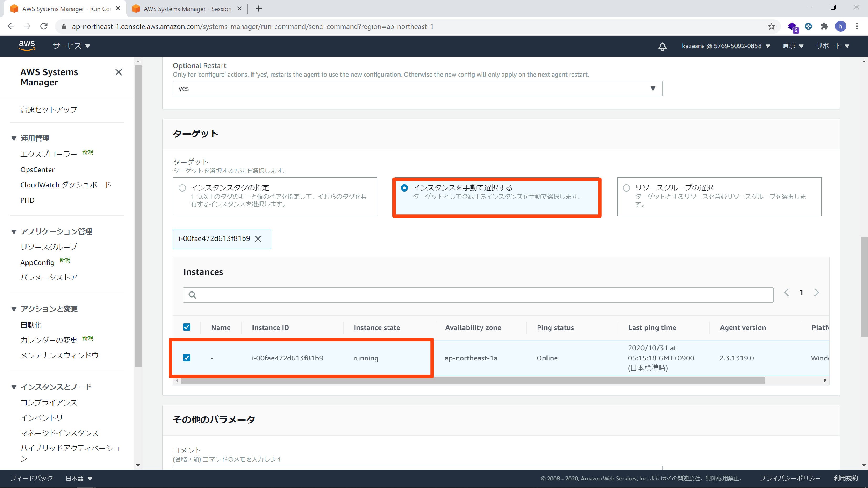This screenshot has height=488, width=868.
Task: Open 利用規約 footer link
Action: coord(846,478)
